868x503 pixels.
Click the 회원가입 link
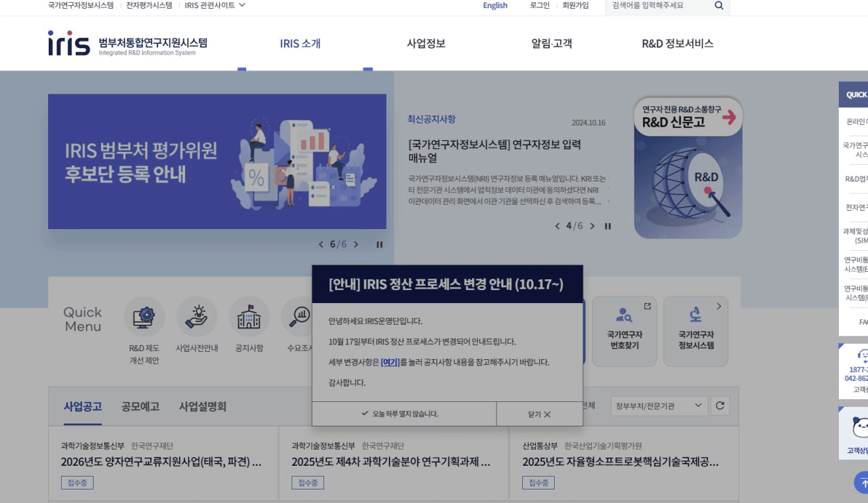pyautogui.click(x=576, y=5)
